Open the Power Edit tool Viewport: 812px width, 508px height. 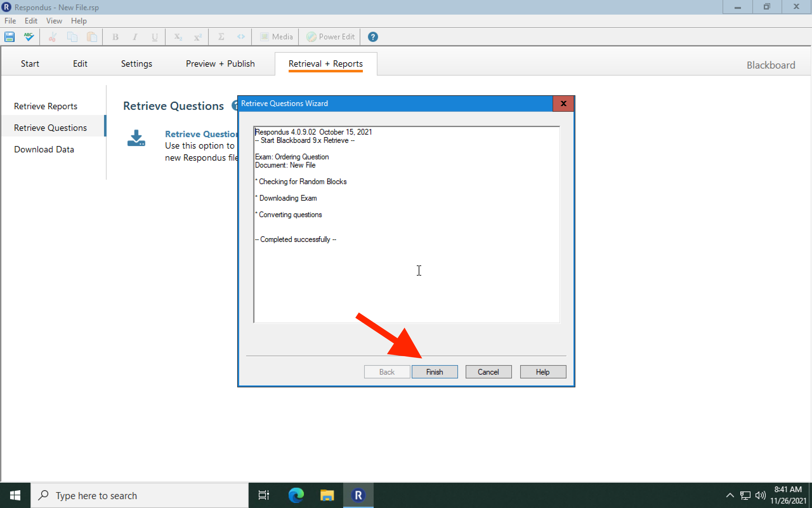click(330, 37)
